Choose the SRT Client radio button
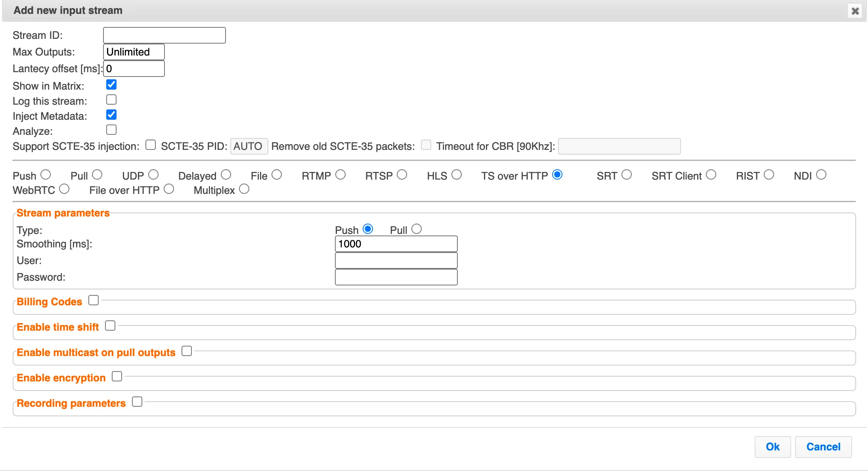 tap(711, 174)
